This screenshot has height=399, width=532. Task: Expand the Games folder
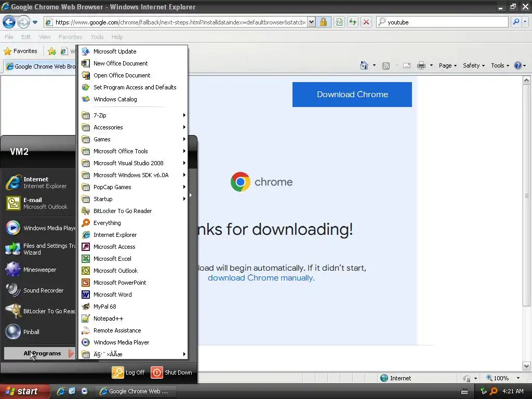tap(133, 139)
